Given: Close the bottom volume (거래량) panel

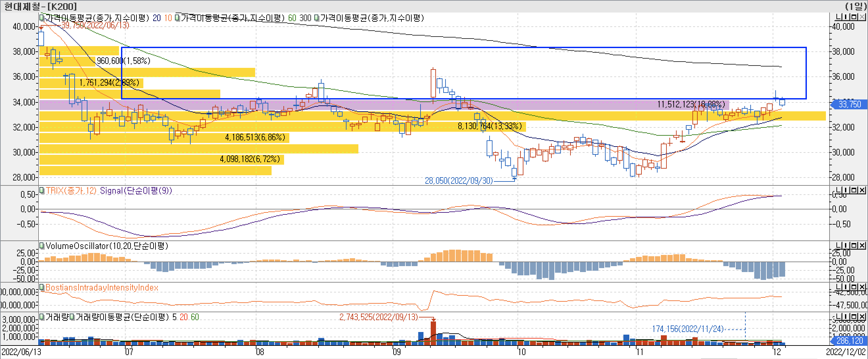Looking at the screenshot, I should point(862,317).
